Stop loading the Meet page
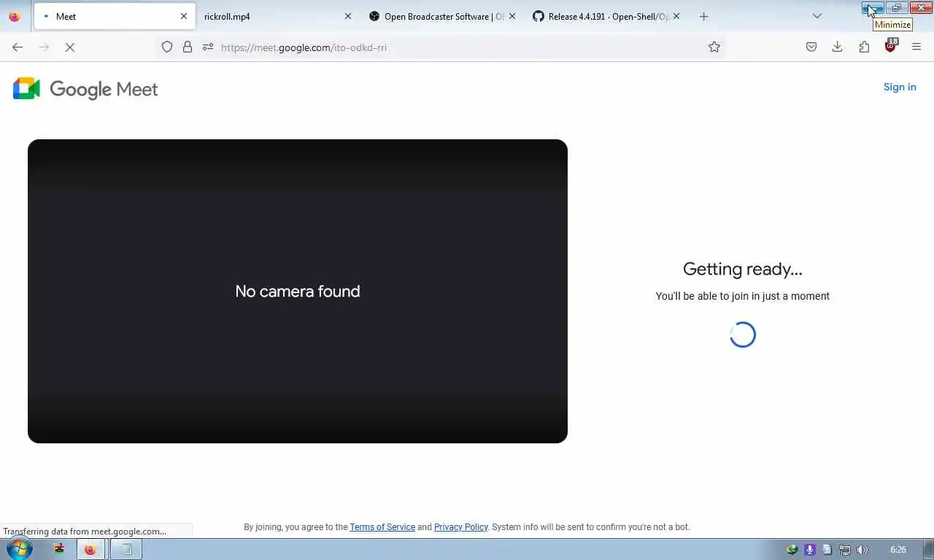Image resolution: width=934 pixels, height=560 pixels. [70, 47]
